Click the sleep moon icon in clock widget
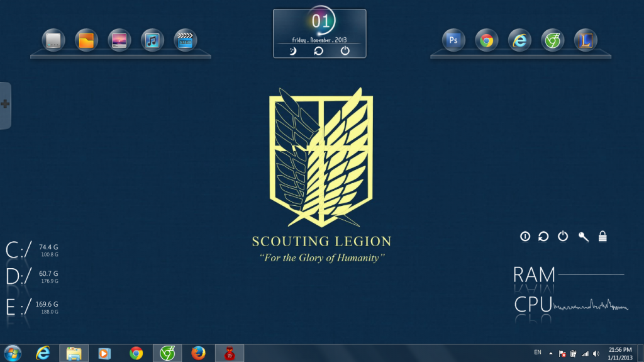Viewport: 644px width, 362px height. coord(293,51)
